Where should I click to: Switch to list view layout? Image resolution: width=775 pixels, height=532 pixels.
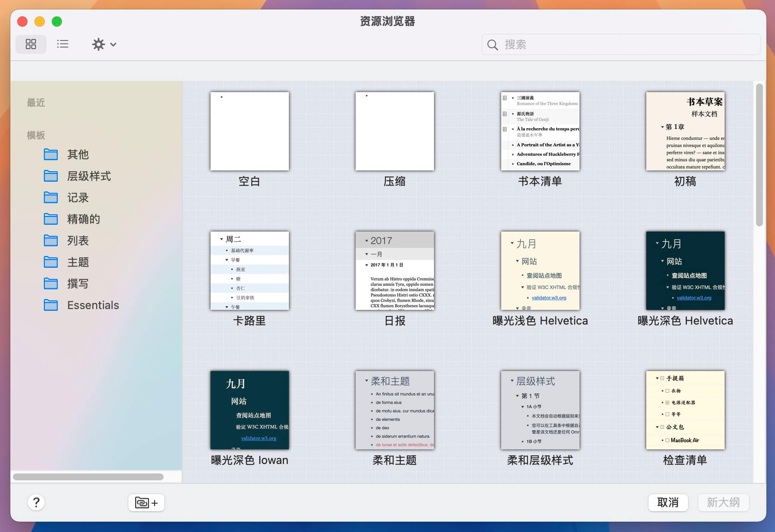click(x=62, y=44)
